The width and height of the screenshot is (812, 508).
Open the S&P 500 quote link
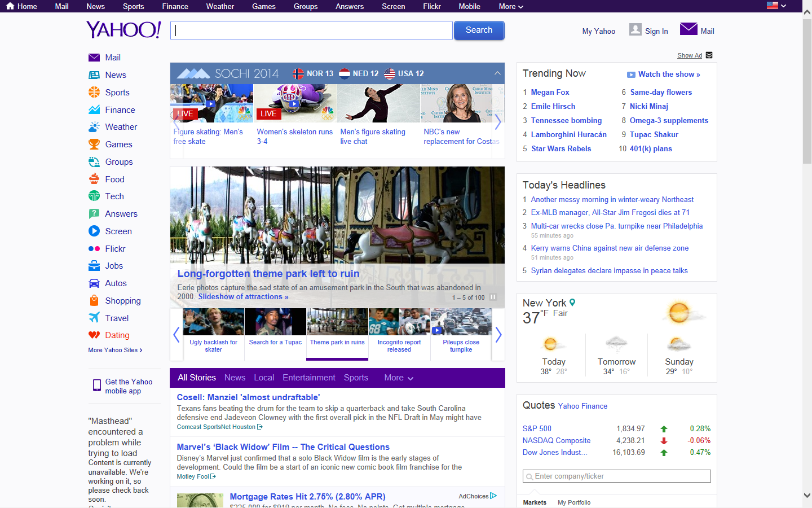click(537, 428)
